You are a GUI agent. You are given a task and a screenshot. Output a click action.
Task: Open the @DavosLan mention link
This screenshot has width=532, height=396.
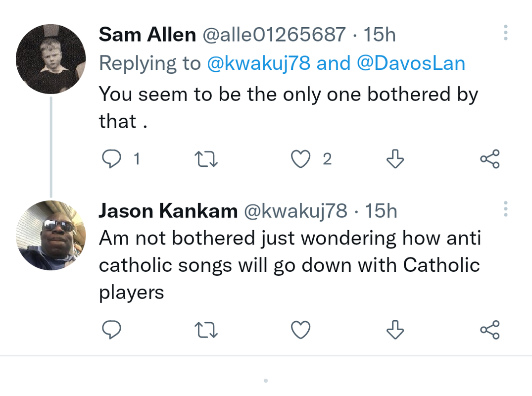pos(411,63)
